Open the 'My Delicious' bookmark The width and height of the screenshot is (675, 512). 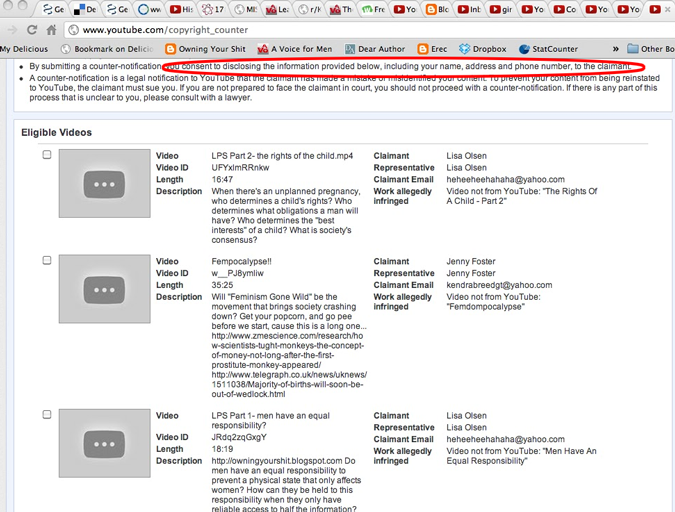[x=24, y=49]
